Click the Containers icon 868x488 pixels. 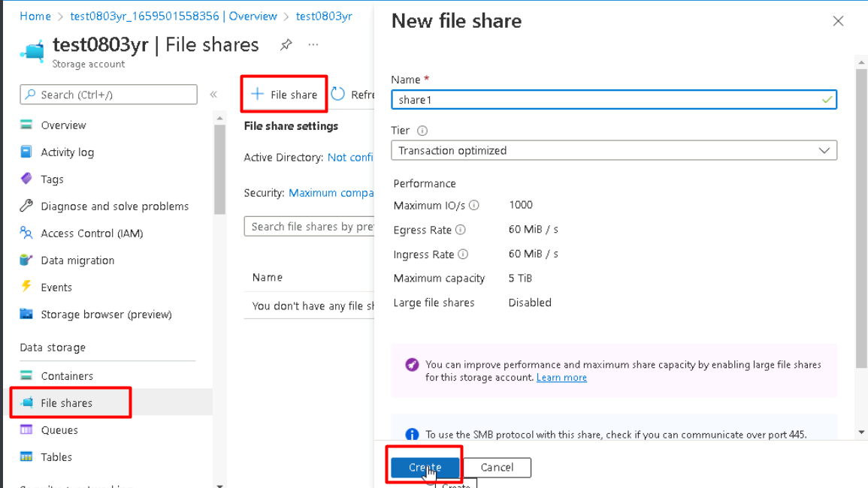pyautogui.click(x=26, y=375)
